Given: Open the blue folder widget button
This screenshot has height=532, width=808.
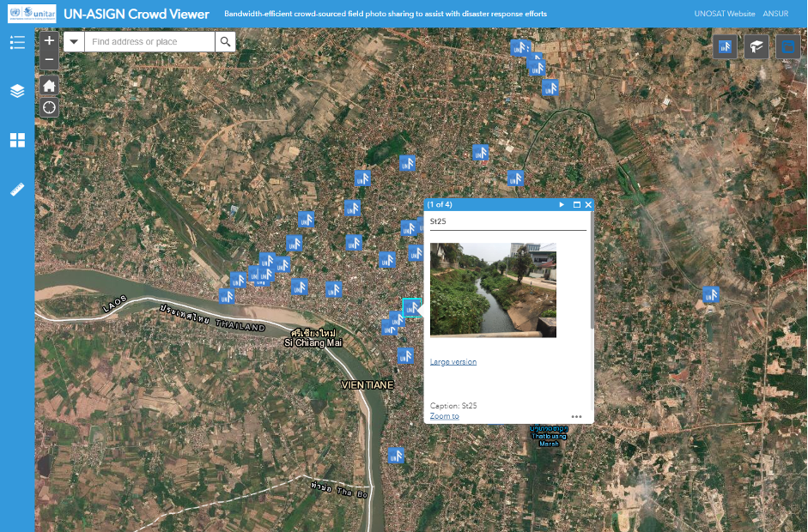Looking at the screenshot, I should coord(787,46).
